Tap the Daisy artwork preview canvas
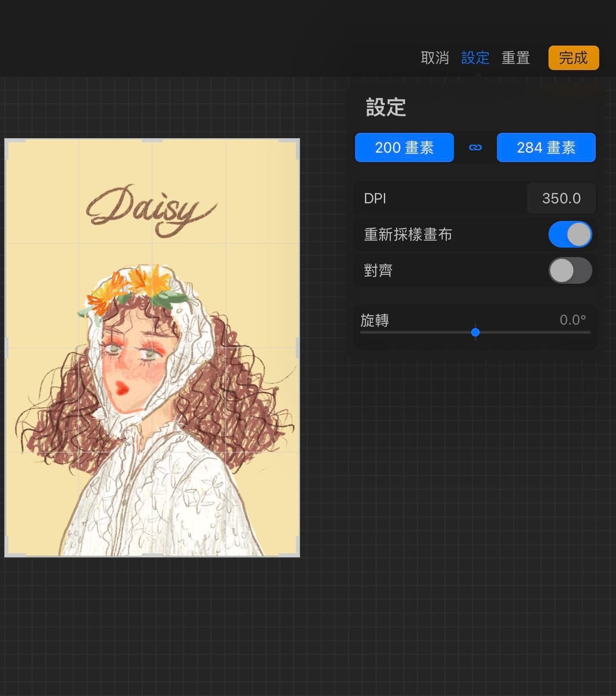Viewport: 616px width, 696px height. click(x=152, y=348)
